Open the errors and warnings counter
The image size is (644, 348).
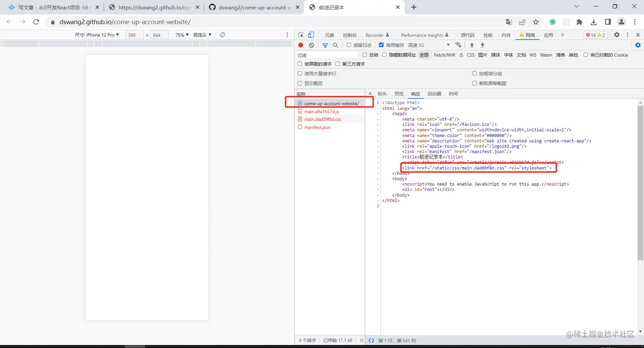(x=595, y=35)
